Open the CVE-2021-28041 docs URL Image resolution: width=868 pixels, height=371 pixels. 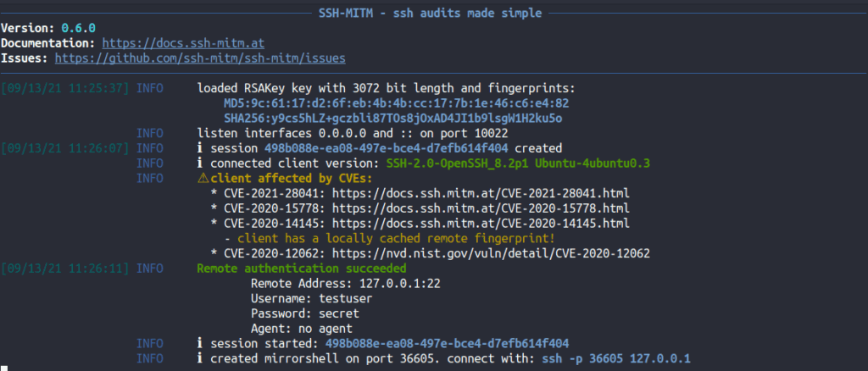(x=481, y=193)
